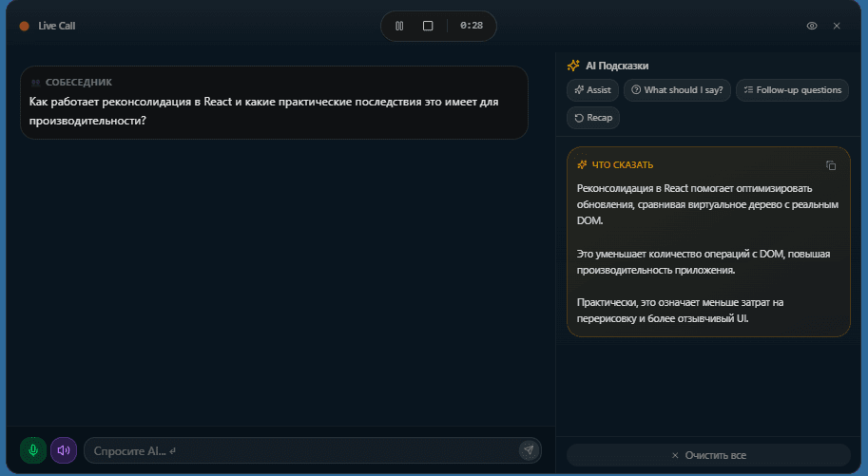Viewport: 868px width, 476px height.
Task: Ask "What should I say?"
Action: pyautogui.click(x=677, y=90)
